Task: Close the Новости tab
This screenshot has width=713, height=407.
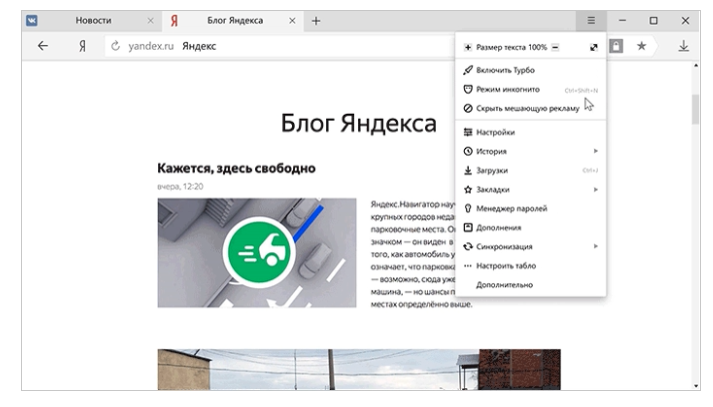Action: (x=151, y=21)
